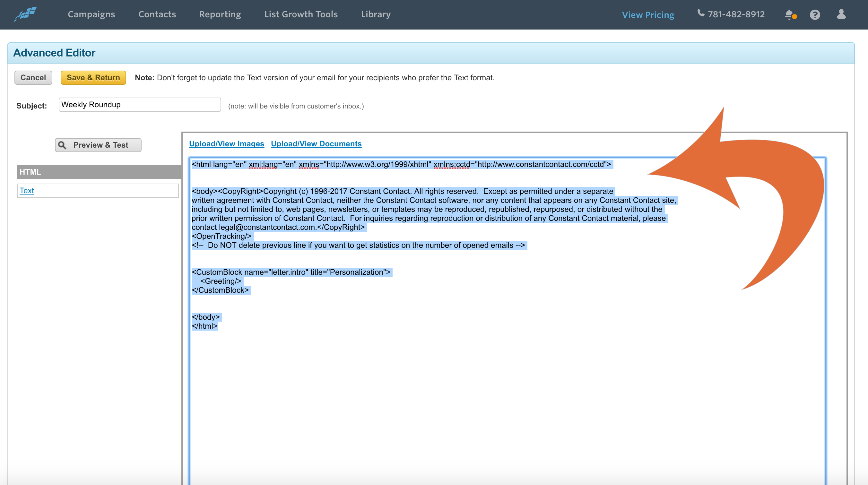Click the closing </body> tag line
The width and height of the screenshot is (868, 485).
coord(205,317)
